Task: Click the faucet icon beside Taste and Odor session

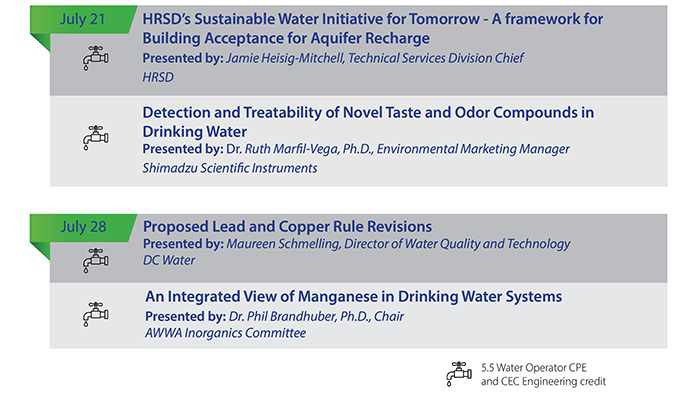Action: pyautogui.click(x=94, y=137)
